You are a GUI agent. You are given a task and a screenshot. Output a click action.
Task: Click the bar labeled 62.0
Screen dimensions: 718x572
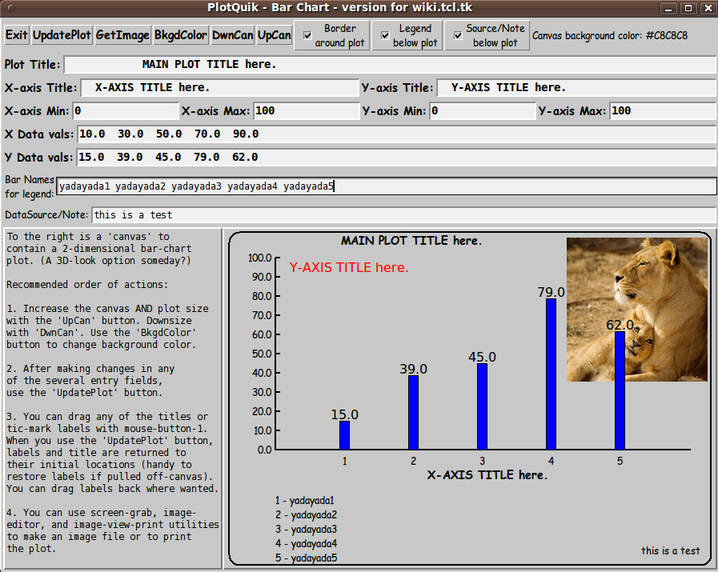tap(620, 390)
